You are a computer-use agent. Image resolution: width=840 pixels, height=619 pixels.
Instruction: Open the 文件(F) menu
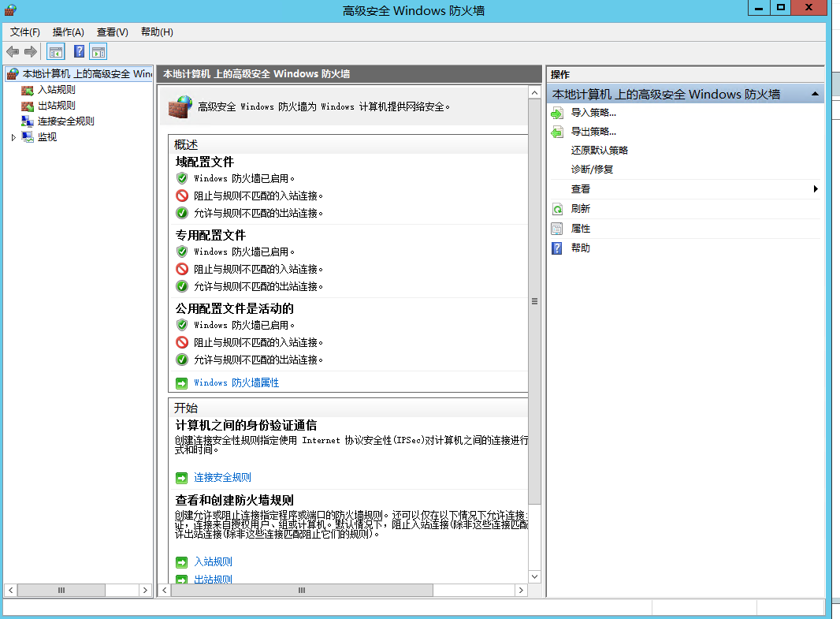pos(24,32)
